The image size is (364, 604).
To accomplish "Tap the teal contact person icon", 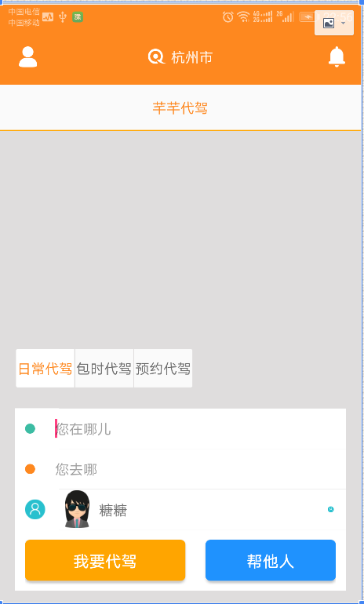I will pyautogui.click(x=35, y=509).
